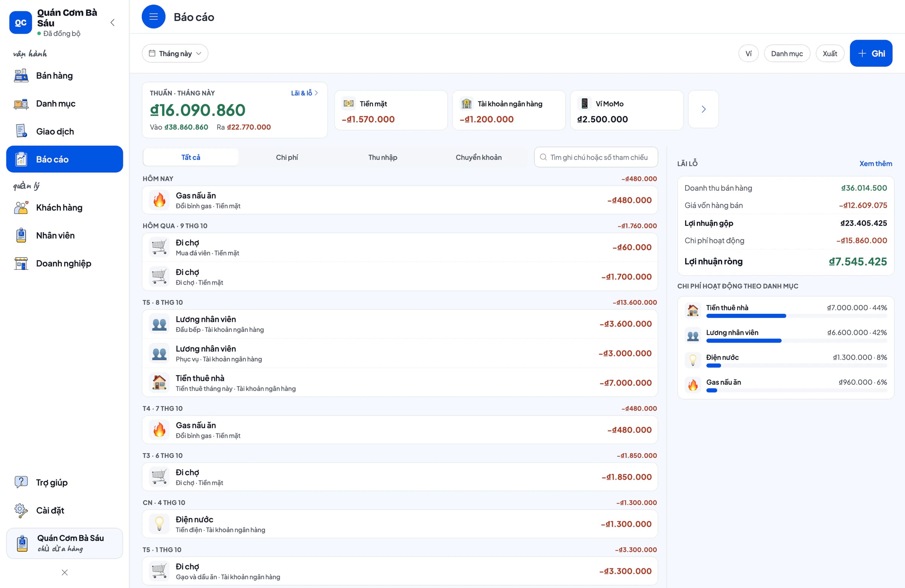Screen dimensions: 905x588
Task: Open the hamburger menu button
Action: (x=153, y=17)
